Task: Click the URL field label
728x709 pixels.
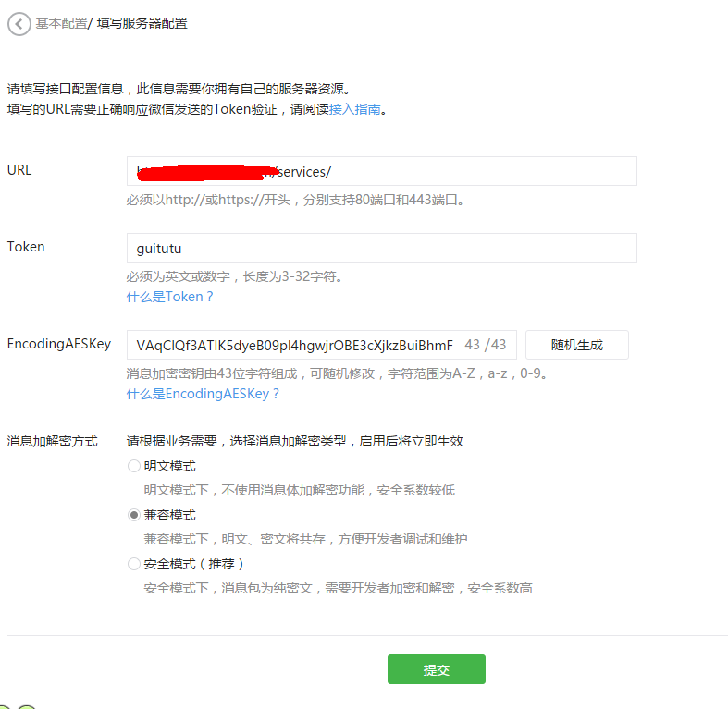Action: (19, 170)
